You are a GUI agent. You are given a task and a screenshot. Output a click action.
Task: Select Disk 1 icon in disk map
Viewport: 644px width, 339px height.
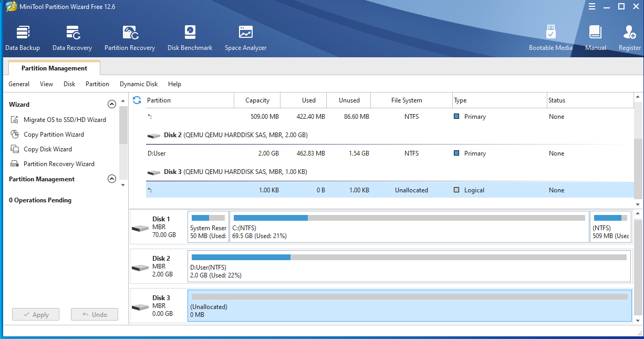click(140, 228)
